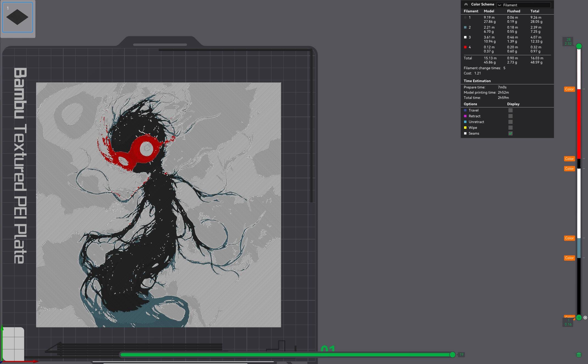588x364 pixels.
Task: Click the "0.60 g" flushed value
Action: click(x=512, y=51)
